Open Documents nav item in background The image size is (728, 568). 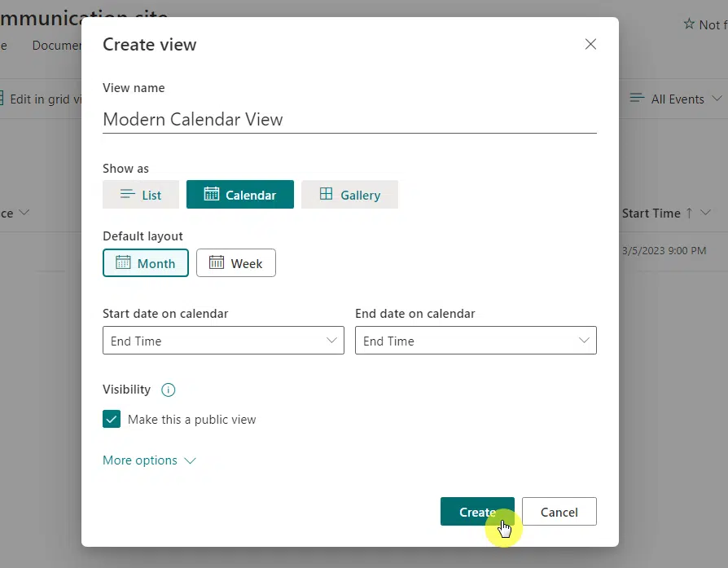(57, 46)
